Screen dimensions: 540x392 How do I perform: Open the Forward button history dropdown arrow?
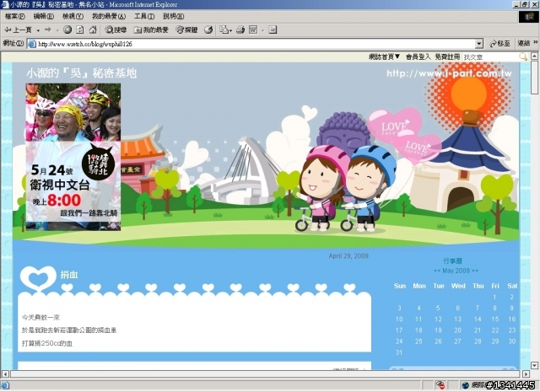57,30
